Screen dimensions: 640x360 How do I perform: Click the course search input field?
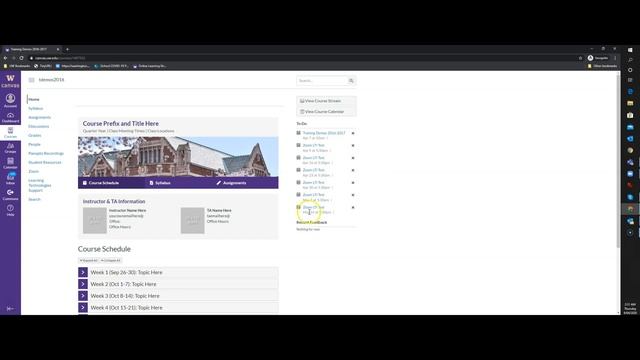(x=322, y=81)
